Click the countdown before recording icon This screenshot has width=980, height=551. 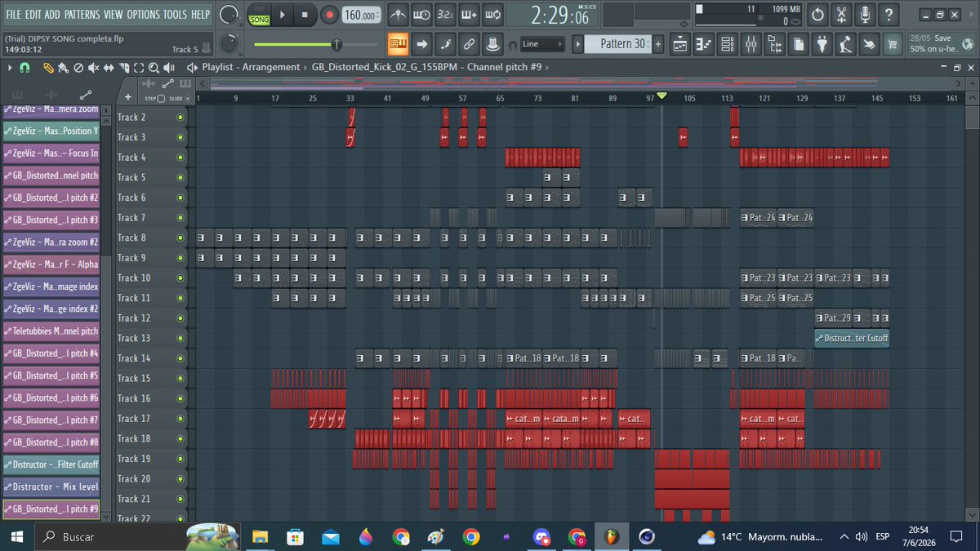click(x=445, y=15)
